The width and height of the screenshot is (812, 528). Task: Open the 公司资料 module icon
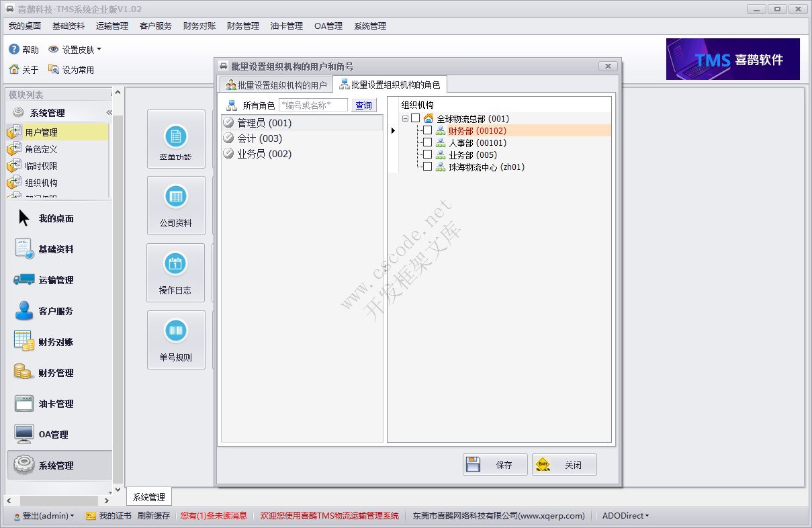pyautogui.click(x=176, y=197)
